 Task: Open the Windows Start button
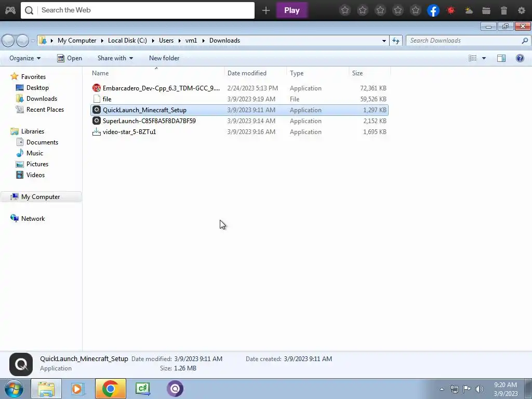14,389
